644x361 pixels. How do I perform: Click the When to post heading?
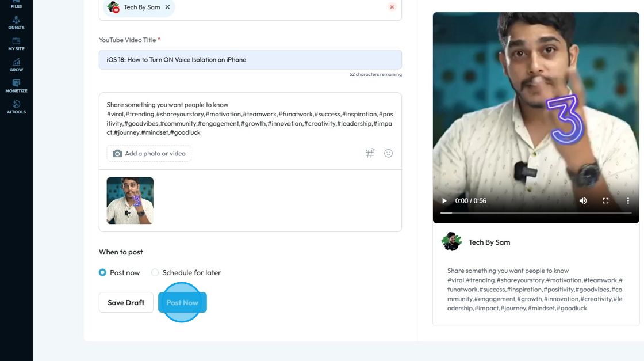point(121,252)
